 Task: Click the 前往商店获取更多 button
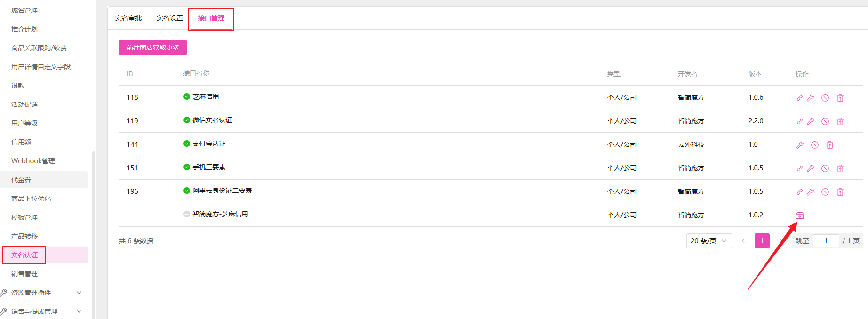point(153,48)
